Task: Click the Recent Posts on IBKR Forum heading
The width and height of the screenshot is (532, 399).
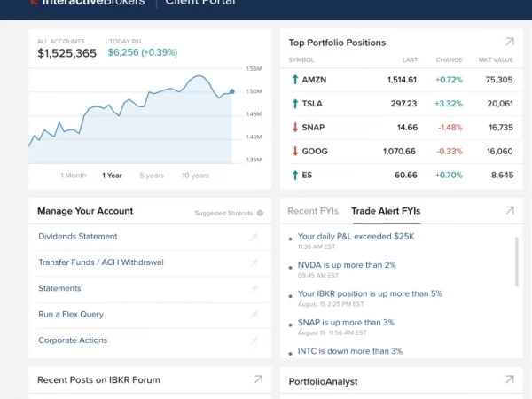Action: click(98, 380)
